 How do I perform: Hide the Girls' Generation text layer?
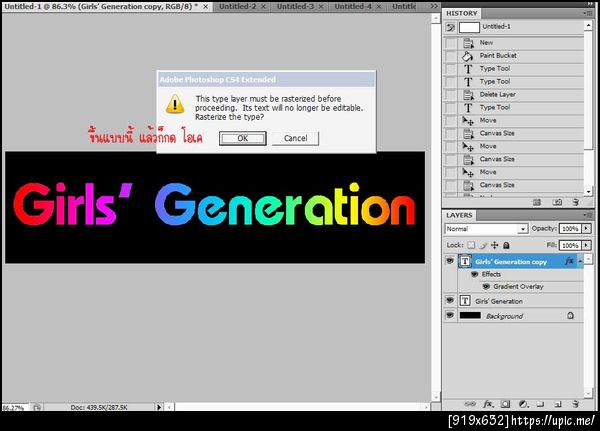(x=450, y=300)
